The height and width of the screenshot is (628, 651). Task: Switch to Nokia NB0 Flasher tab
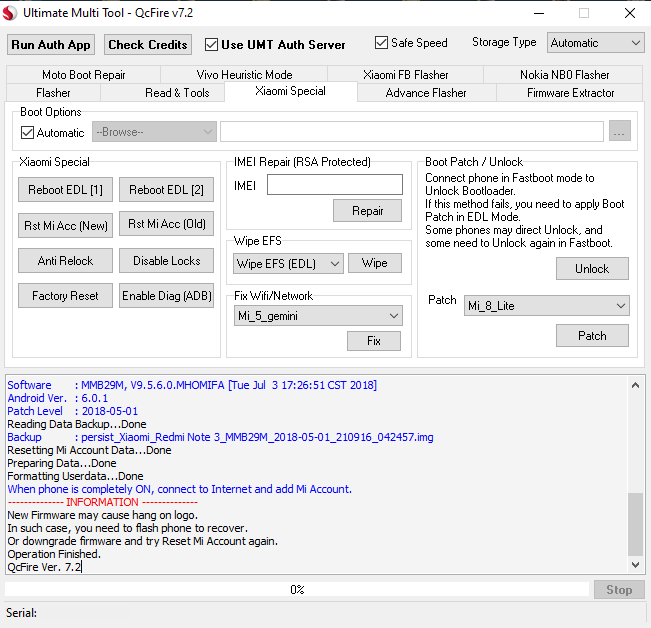[564, 75]
